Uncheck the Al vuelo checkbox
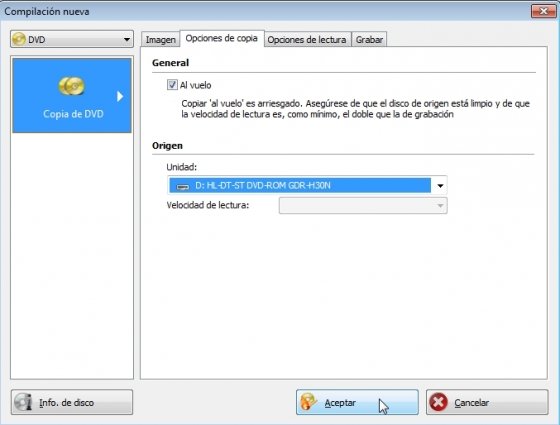Viewport: 560px width, 425px height. [x=172, y=85]
